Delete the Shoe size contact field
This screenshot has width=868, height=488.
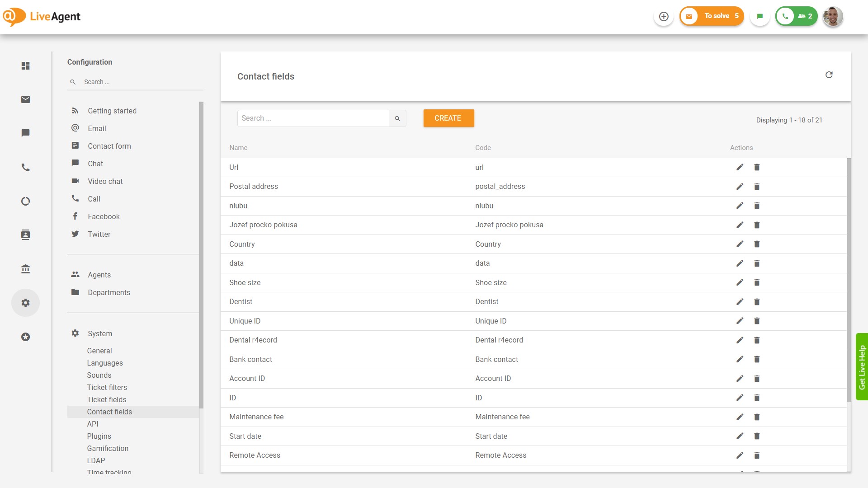[757, 282]
